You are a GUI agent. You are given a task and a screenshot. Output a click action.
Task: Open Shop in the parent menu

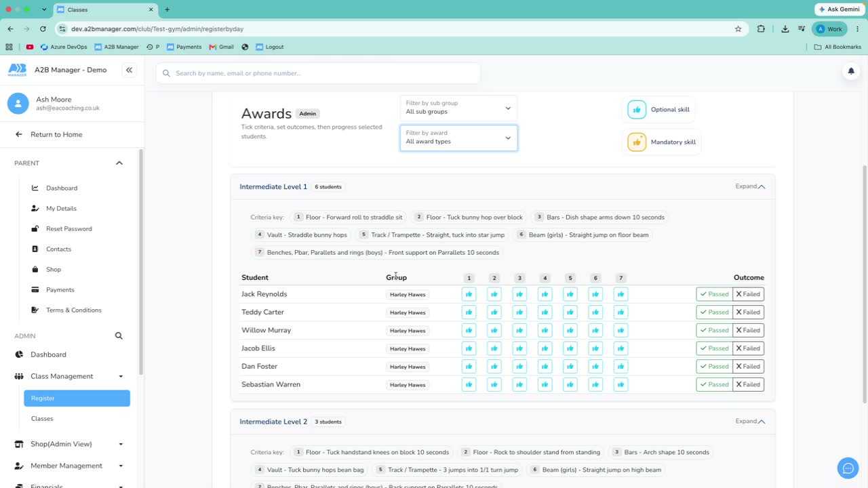point(54,269)
